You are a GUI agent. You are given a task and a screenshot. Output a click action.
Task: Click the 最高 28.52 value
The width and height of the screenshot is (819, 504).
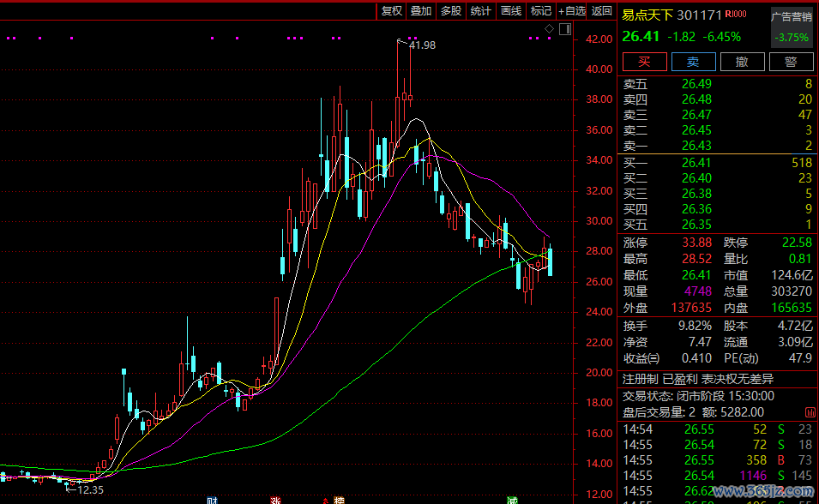696,259
